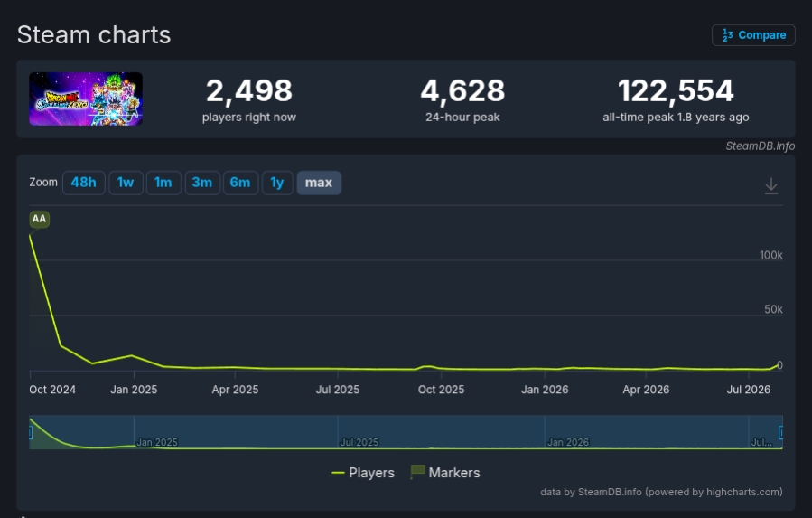The height and width of the screenshot is (518, 812).
Task: Toggle the Markers series in the legend
Action: [x=445, y=473]
